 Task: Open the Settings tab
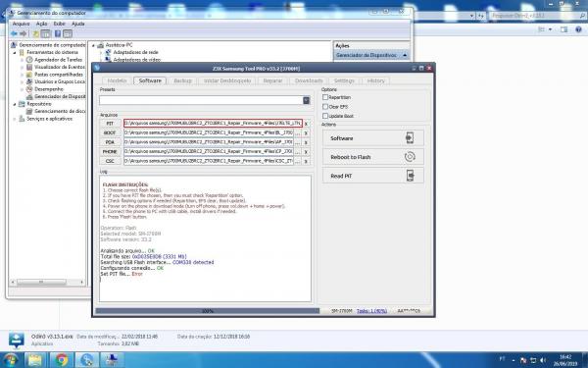344,80
